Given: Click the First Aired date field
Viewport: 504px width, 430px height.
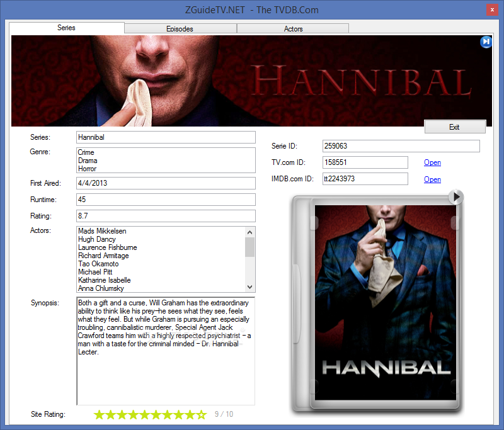Looking at the screenshot, I should tap(166, 183).
